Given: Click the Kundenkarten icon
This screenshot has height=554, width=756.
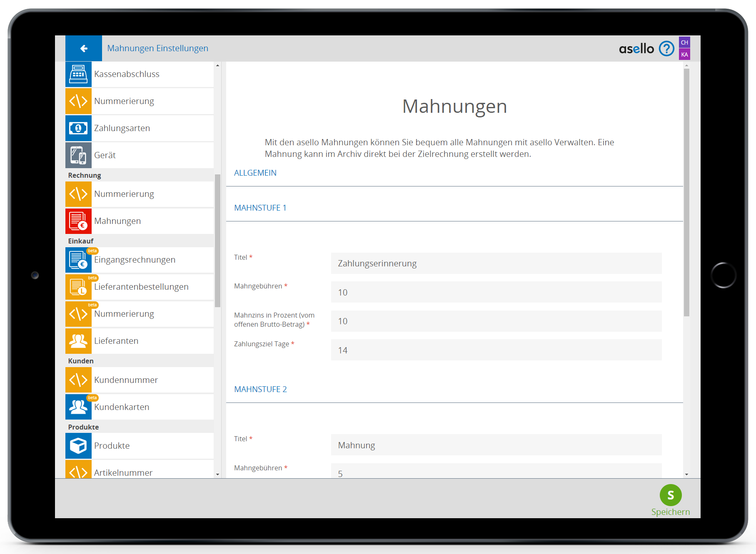Looking at the screenshot, I should 78,407.
